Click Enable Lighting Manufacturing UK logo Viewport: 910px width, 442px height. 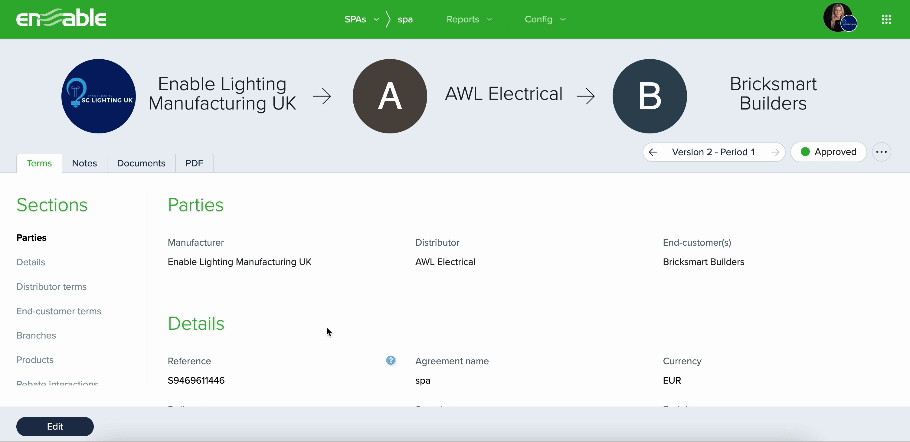[98, 96]
